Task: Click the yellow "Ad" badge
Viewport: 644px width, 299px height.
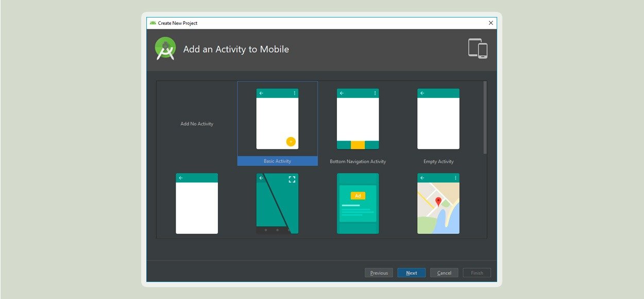Action: click(358, 196)
